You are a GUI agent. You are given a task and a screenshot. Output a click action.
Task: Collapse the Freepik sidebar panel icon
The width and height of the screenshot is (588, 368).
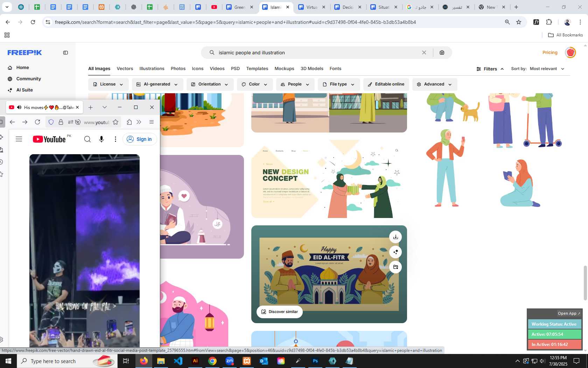pos(65,53)
